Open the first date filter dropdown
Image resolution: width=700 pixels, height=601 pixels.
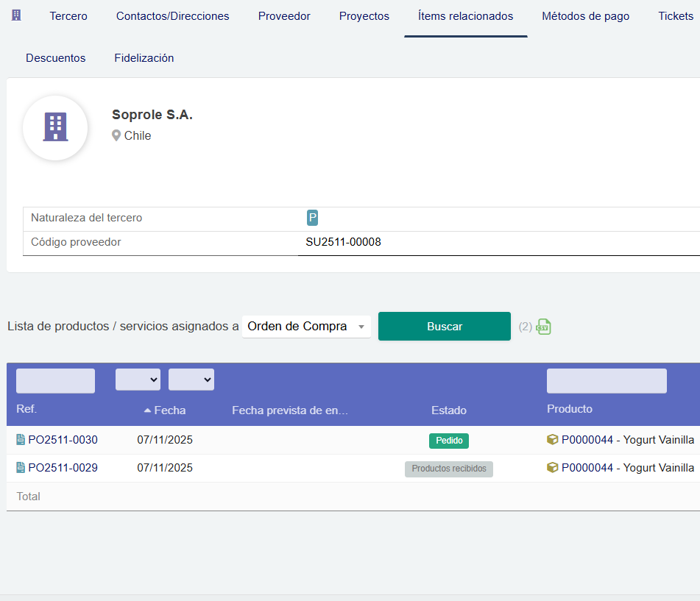(x=138, y=380)
